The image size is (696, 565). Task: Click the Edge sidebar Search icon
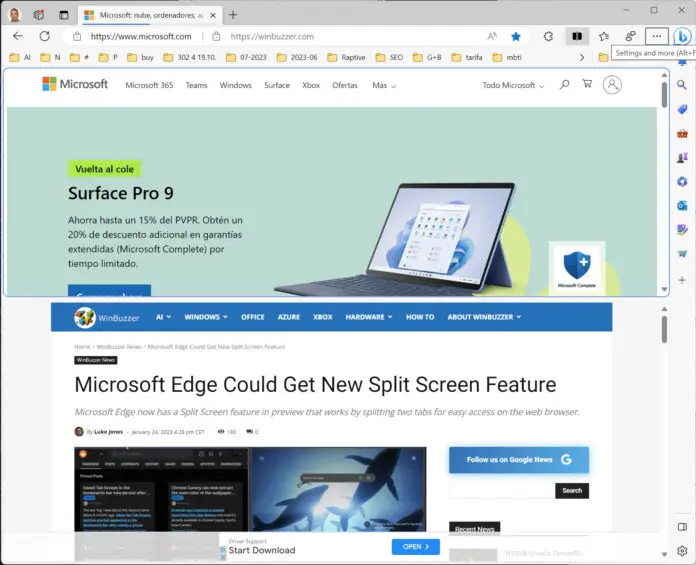pos(682,85)
